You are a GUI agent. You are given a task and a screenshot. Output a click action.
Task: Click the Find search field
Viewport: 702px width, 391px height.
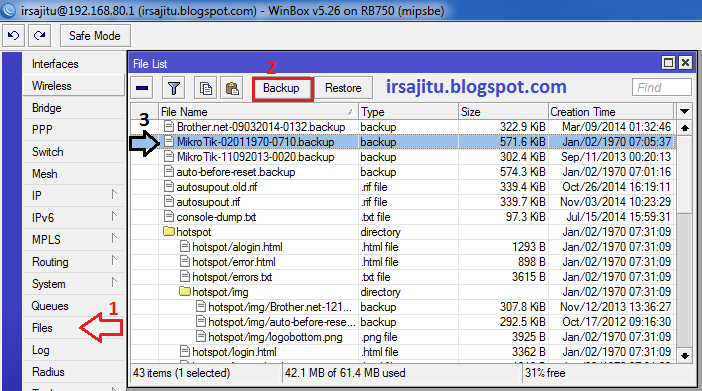pos(661,87)
